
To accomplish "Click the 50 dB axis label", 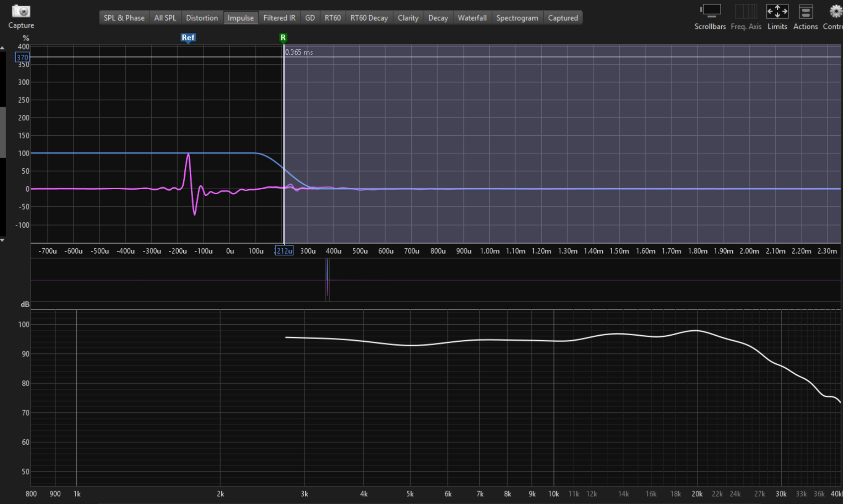I will pos(26,471).
